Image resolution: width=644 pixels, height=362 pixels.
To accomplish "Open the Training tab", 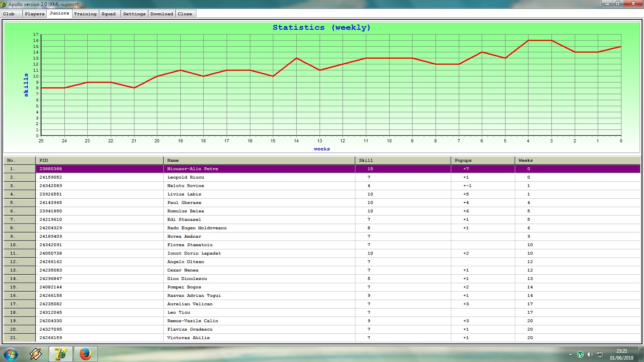I will (85, 14).
